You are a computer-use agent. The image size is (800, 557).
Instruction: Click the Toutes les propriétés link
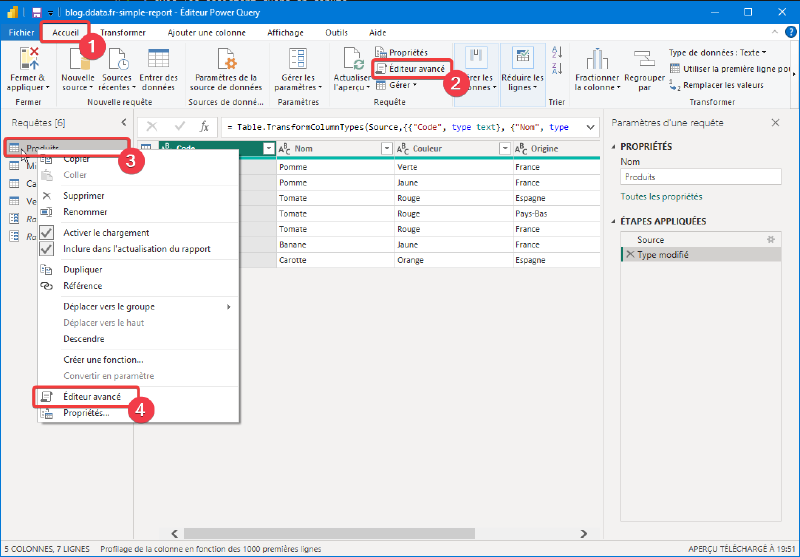[661, 196]
